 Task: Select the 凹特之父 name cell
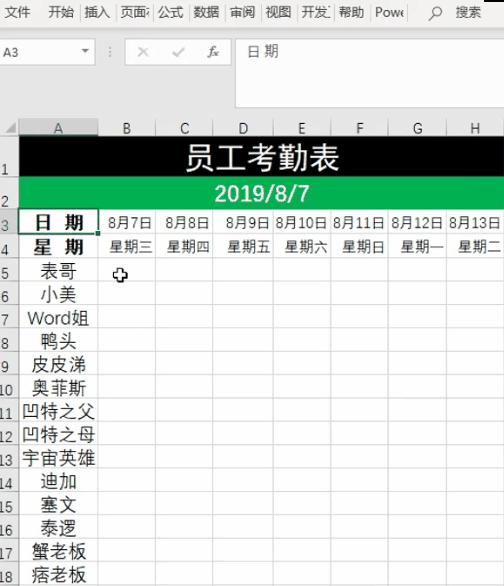59,410
